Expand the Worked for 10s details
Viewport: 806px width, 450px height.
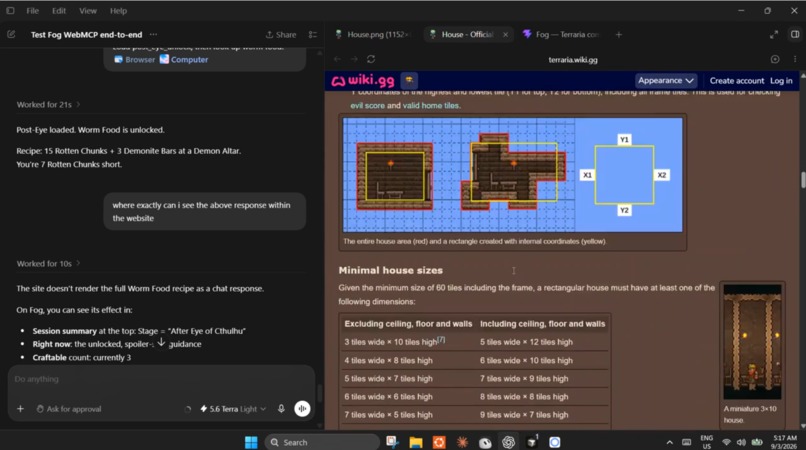click(48, 263)
